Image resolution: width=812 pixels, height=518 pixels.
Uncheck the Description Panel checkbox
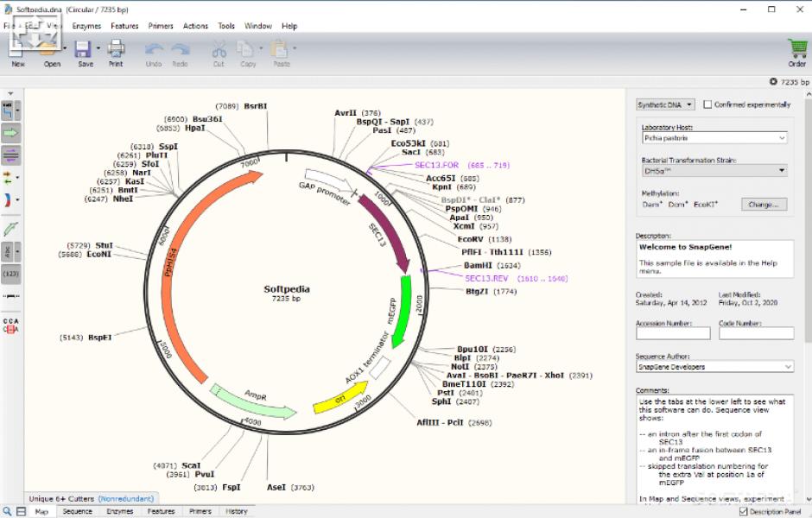click(743, 511)
